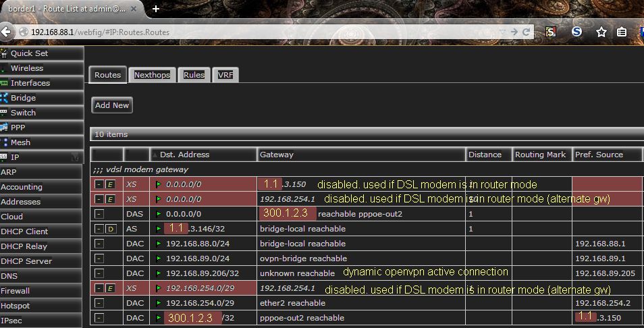Open Firewall from the IP submenu
Screen dimensions: 644x328
15,291
